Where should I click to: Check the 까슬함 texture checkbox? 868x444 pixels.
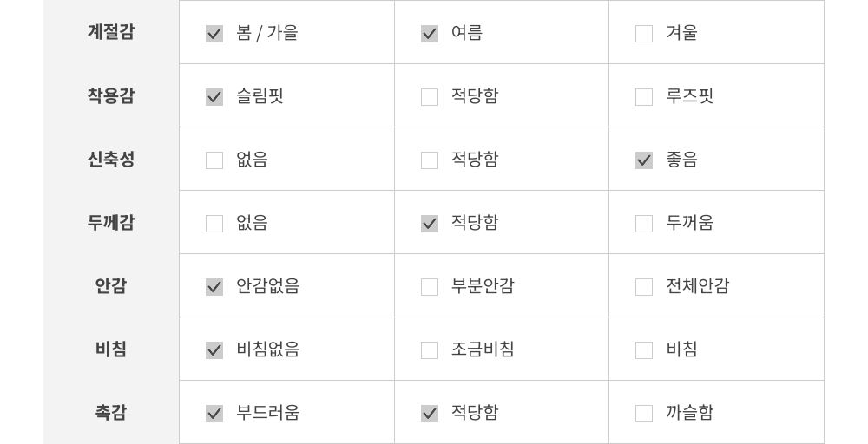644,414
